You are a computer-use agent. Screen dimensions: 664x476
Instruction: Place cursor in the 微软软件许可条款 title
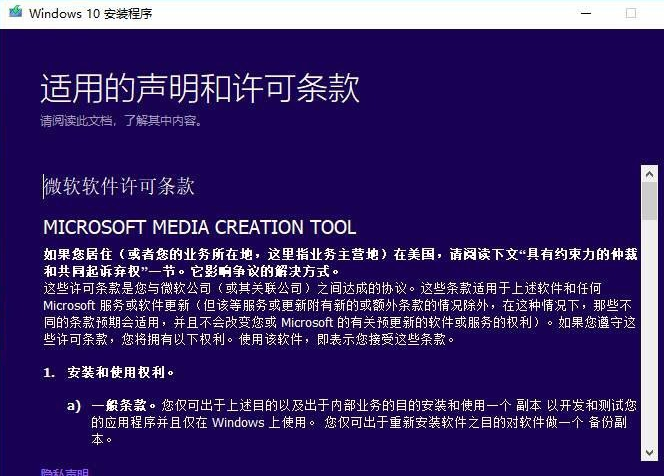120,187
